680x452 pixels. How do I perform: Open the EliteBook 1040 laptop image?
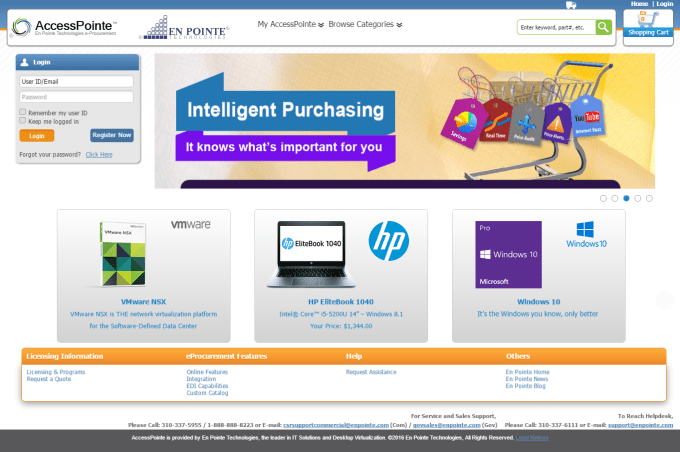pos(312,255)
